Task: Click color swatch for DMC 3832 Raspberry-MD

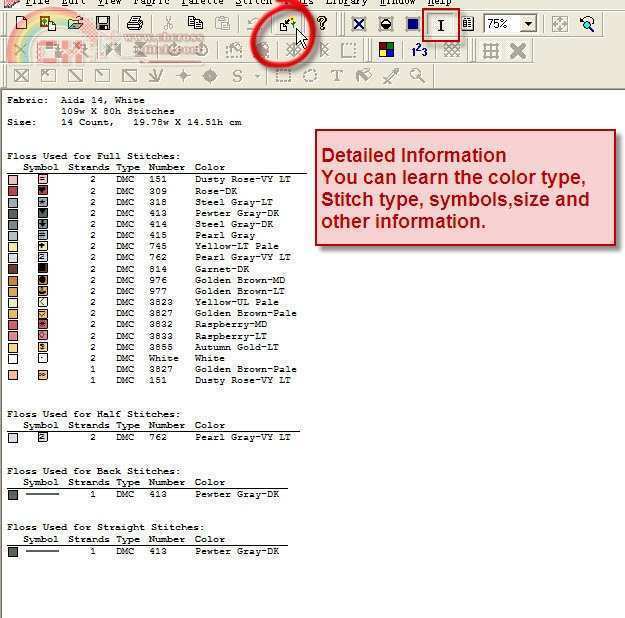Action: (13, 325)
